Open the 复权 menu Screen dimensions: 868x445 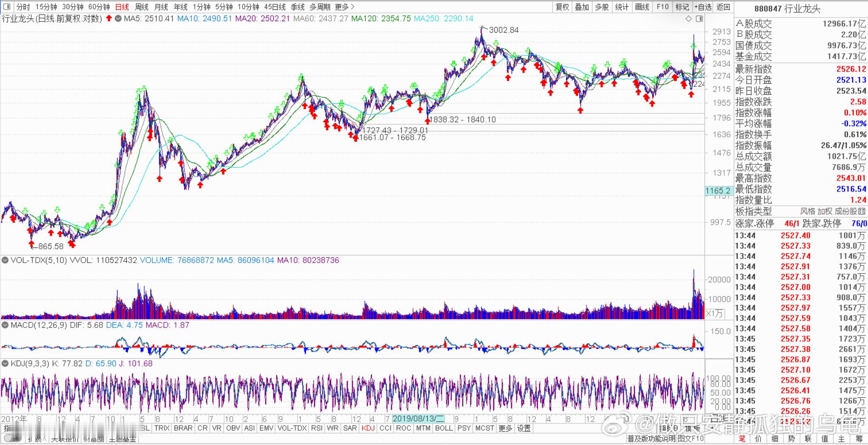pyautogui.click(x=562, y=7)
